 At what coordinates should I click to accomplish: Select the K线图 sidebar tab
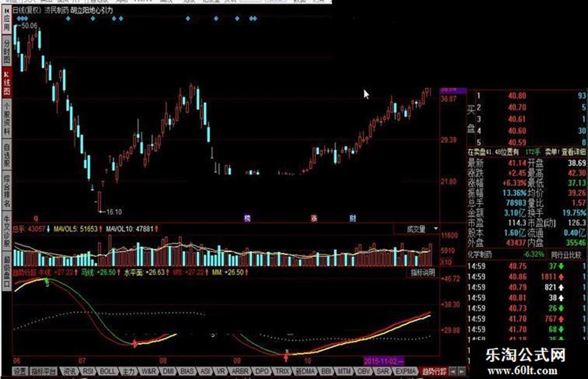click(x=7, y=82)
